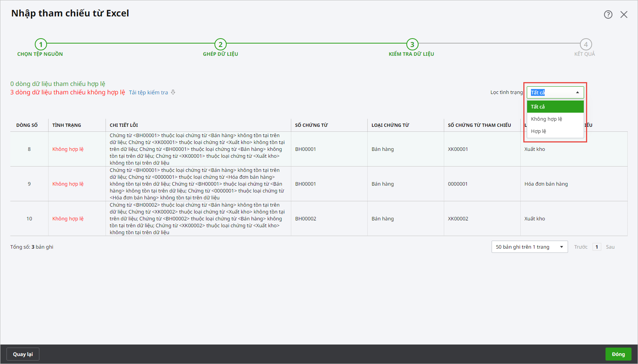Close the Excel import dialog
The width and height of the screenshot is (638, 364).
coord(624,15)
